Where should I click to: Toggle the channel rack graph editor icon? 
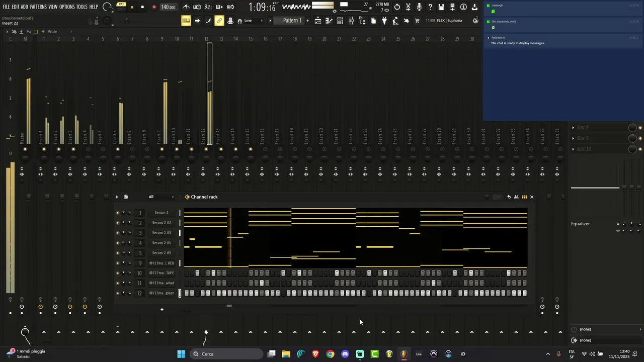[517, 197]
